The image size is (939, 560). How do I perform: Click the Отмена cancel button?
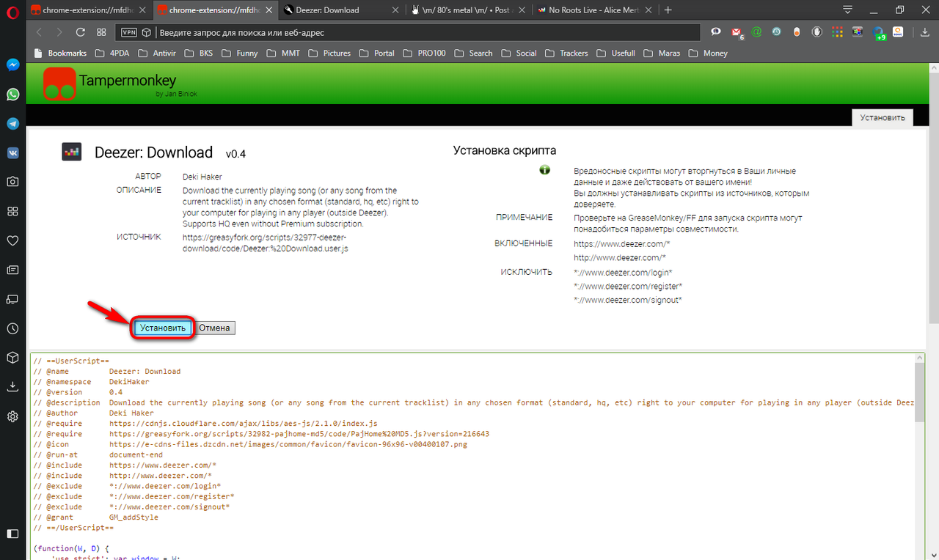(214, 328)
